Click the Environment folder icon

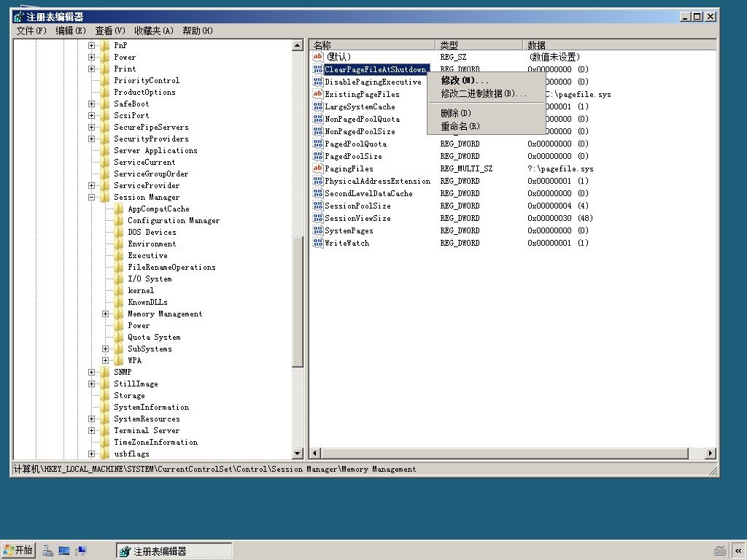[x=119, y=244]
